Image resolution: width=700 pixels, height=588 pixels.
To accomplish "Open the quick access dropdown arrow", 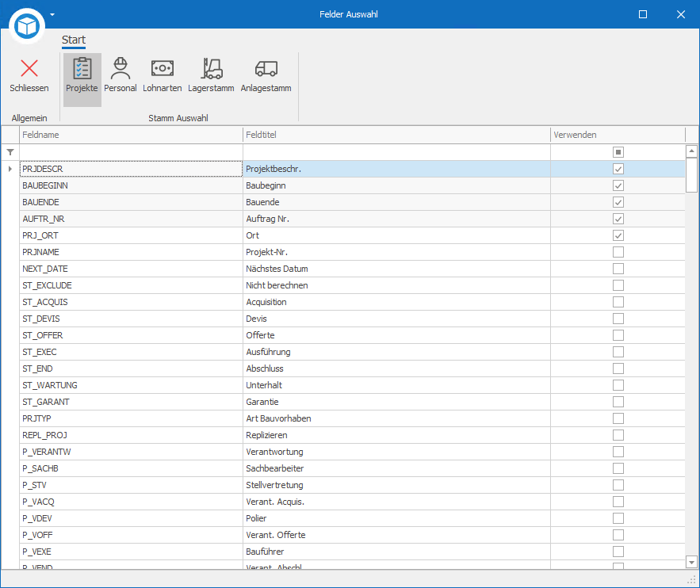I will [52, 14].
